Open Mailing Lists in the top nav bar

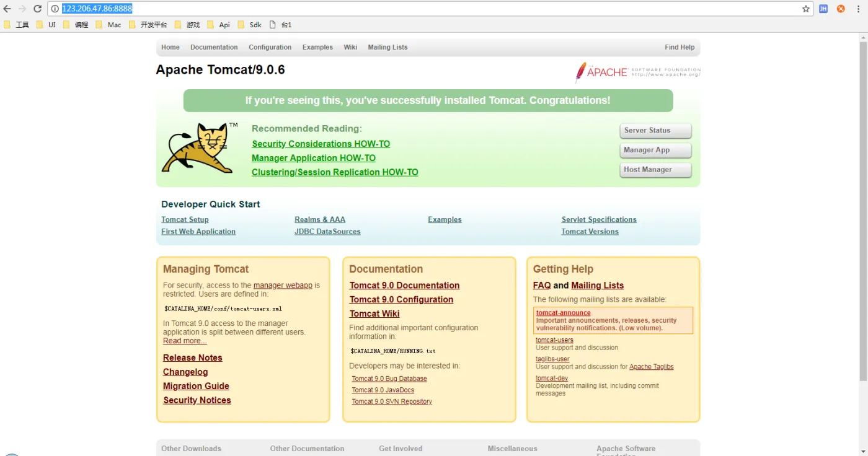coord(387,47)
